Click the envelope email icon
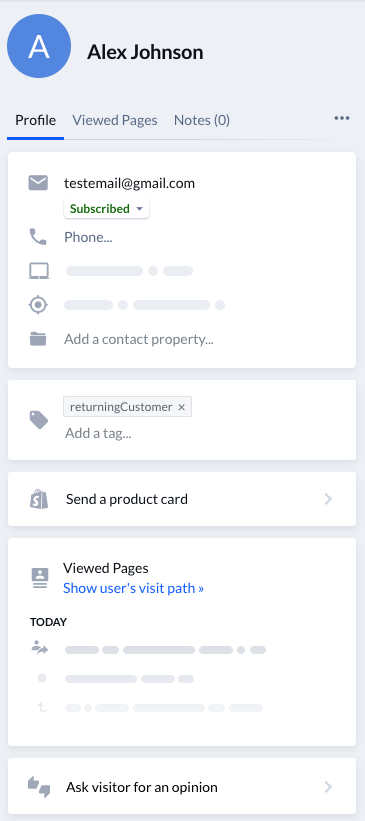The image size is (365, 821). 38,183
